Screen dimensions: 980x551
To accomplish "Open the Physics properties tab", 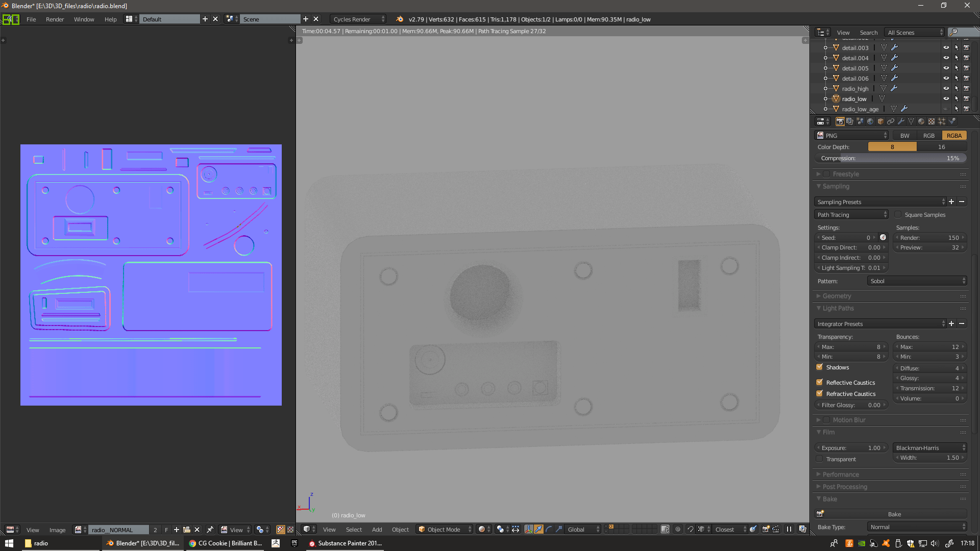I will click(951, 121).
